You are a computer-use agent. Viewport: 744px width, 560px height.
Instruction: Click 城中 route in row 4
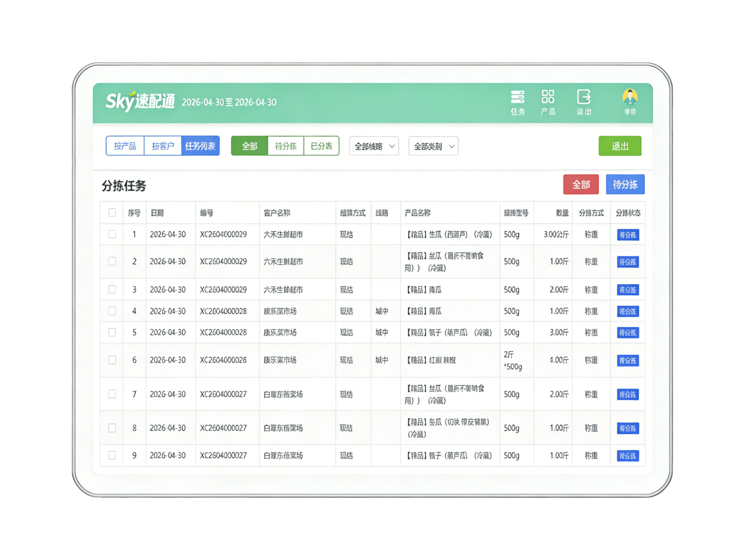pos(382,311)
